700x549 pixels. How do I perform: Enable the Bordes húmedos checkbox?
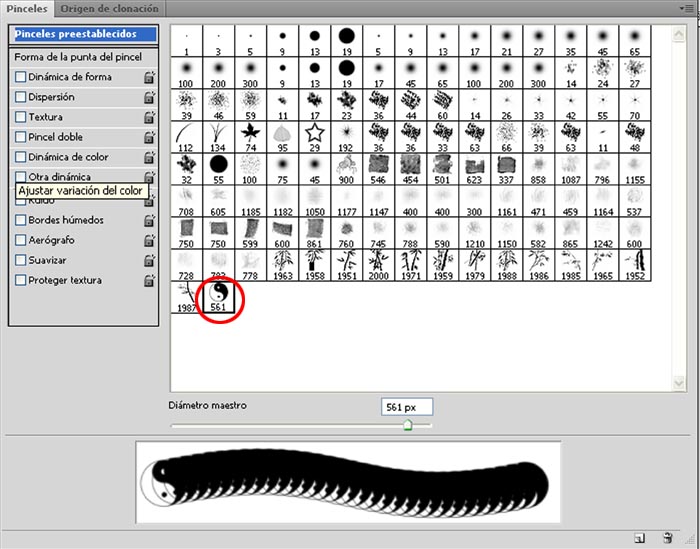(x=21, y=220)
